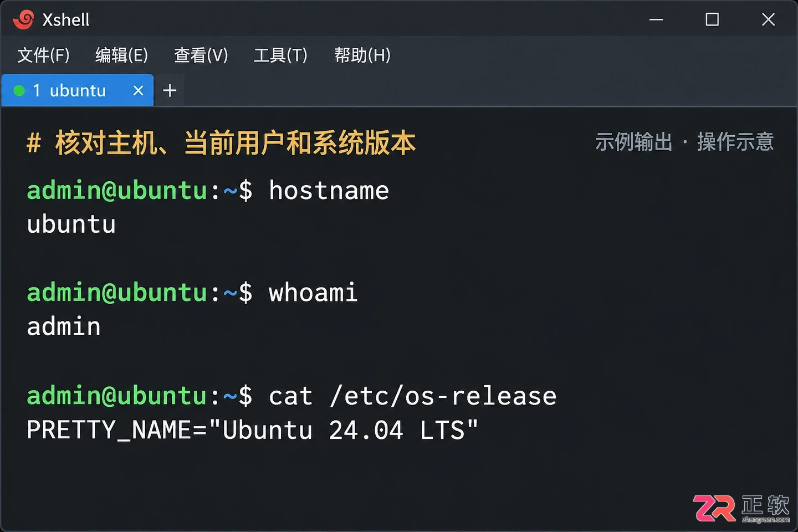This screenshot has width=798, height=532.
Task: Maximize the Xshell window
Action: [x=712, y=19]
